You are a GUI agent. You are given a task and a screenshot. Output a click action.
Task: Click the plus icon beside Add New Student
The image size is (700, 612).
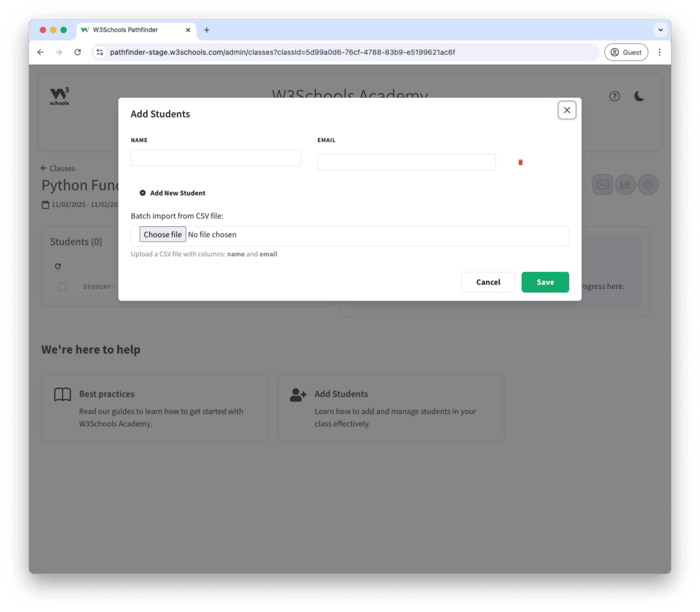click(142, 193)
